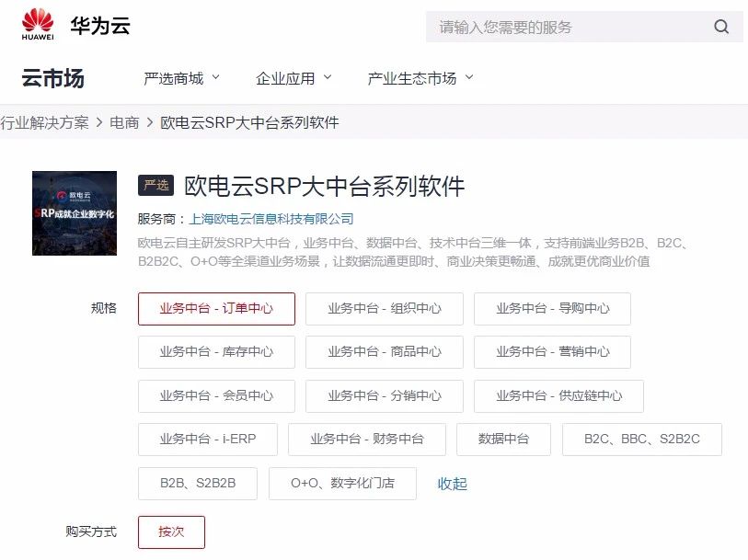Choose the B2C、BBC、S2B2C option

[642, 440]
